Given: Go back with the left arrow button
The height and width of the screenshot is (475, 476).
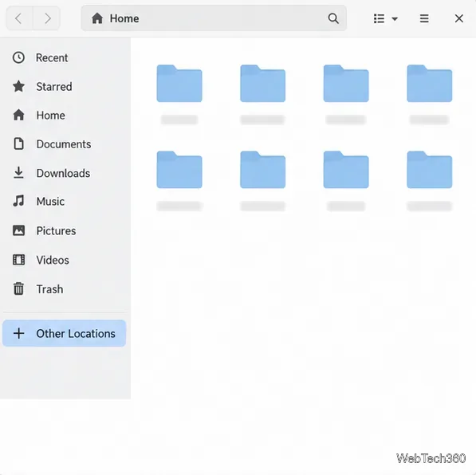Looking at the screenshot, I should click(19, 18).
